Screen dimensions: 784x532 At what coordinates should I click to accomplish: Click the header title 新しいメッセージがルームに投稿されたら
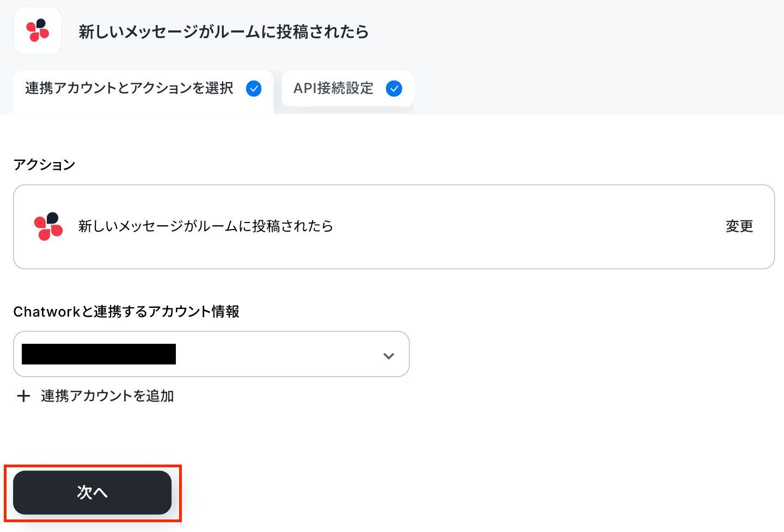(224, 32)
